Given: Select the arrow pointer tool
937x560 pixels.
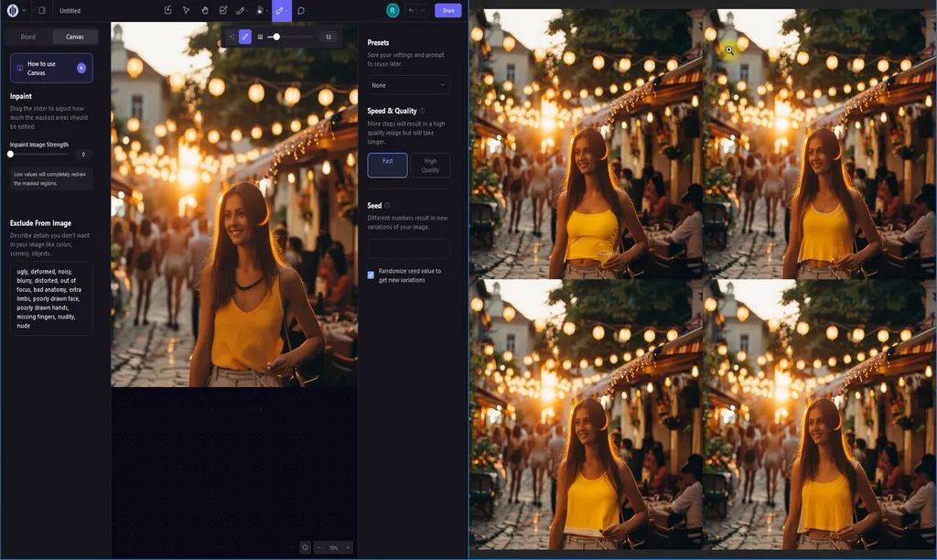Looking at the screenshot, I should (x=186, y=11).
